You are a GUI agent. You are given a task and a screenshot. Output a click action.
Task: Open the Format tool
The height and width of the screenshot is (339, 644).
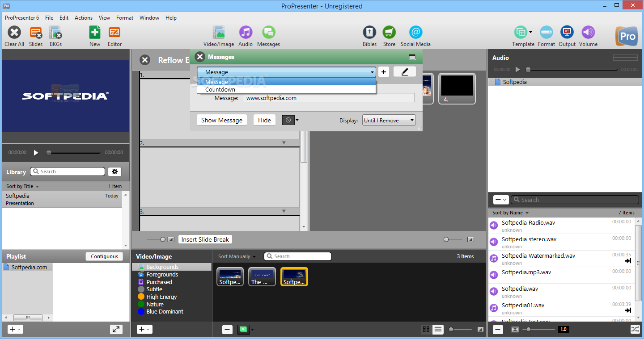547,36
